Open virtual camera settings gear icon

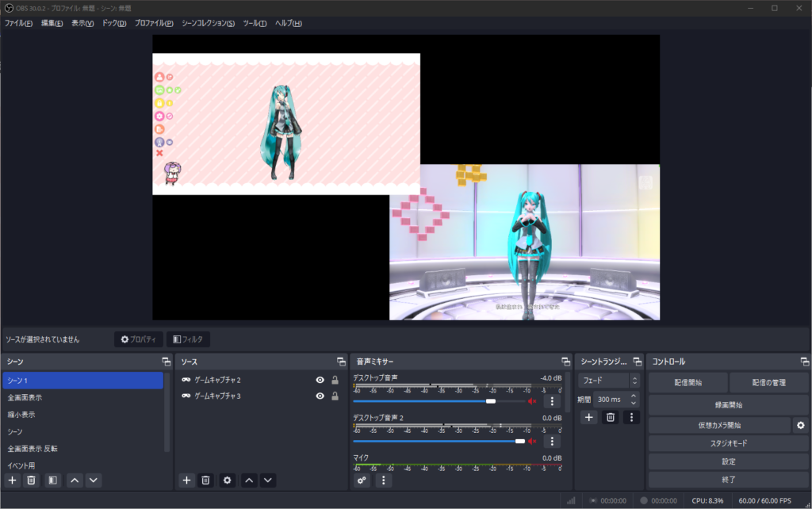click(801, 426)
